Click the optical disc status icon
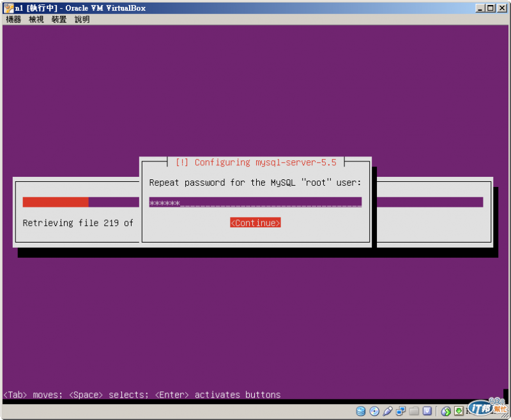This screenshot has width=511, height=420. point(374,411)
